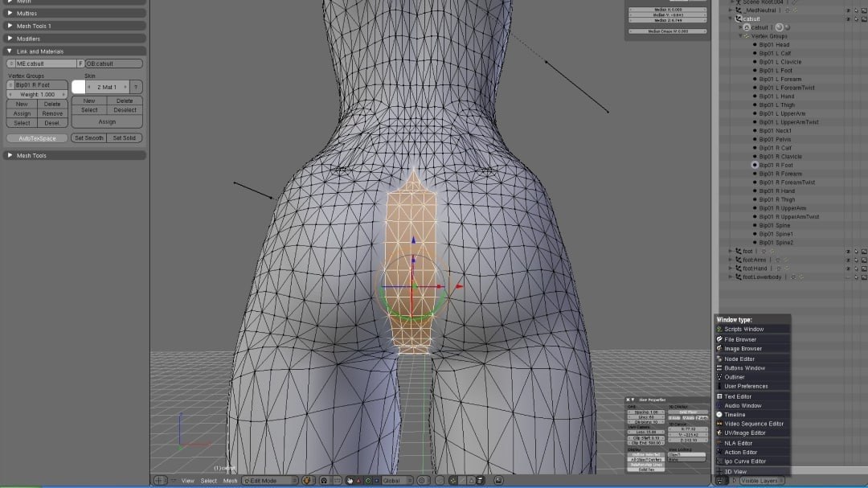Expand the Modifiers panel

pos(10,39)
